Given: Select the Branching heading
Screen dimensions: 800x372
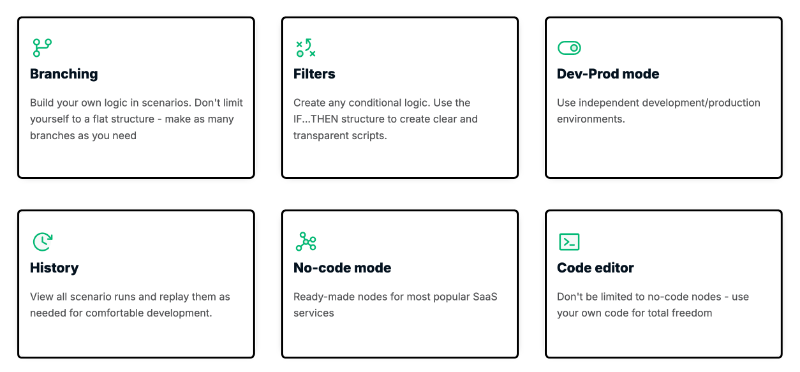Looking at the screenshot, I should pos(64,74).
